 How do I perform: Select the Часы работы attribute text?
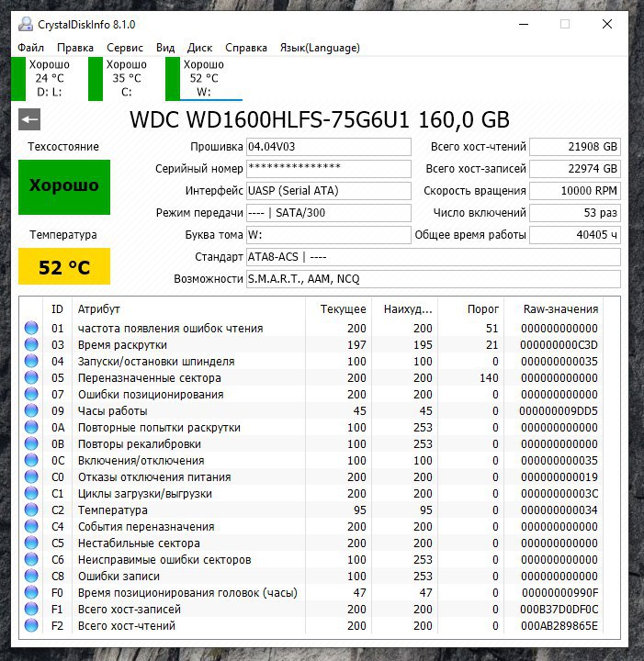tap(113, 411)
